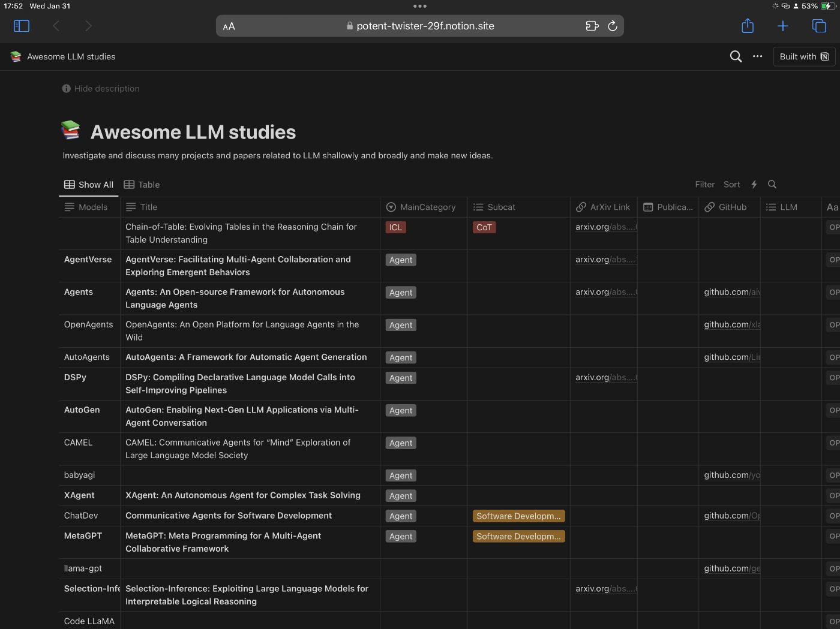This screenshot has width=840, height=629.
Task: Open the GitHub column header menu
Action: point(730,207)
